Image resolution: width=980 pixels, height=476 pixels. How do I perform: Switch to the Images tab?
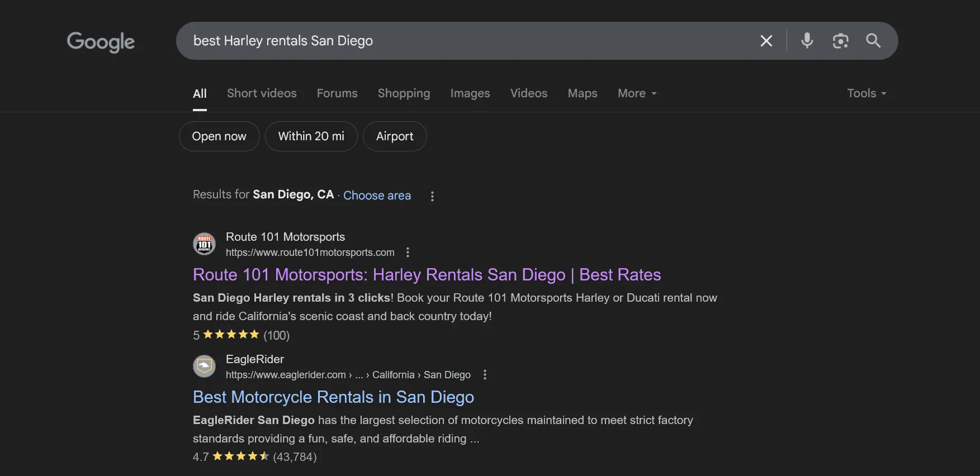[x=470, y=93]
